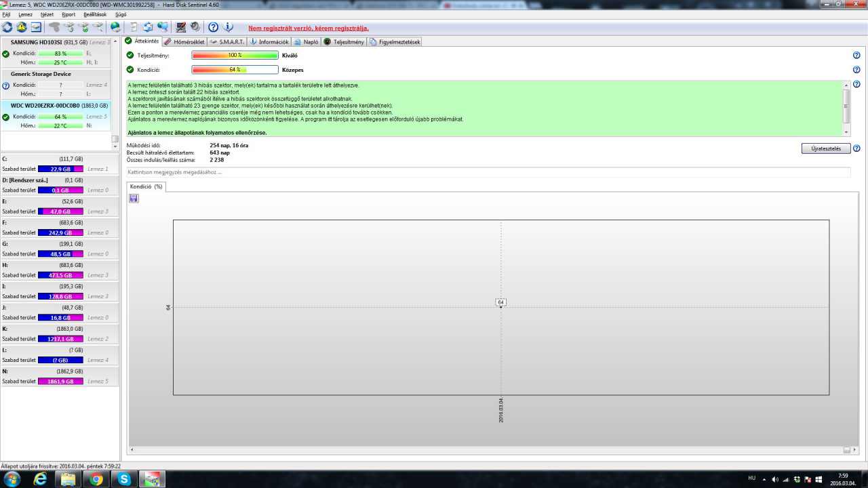Select the Kondíció (%) graph tab
Viewport: 868px width, 488px height.
(x=146, y=186)
